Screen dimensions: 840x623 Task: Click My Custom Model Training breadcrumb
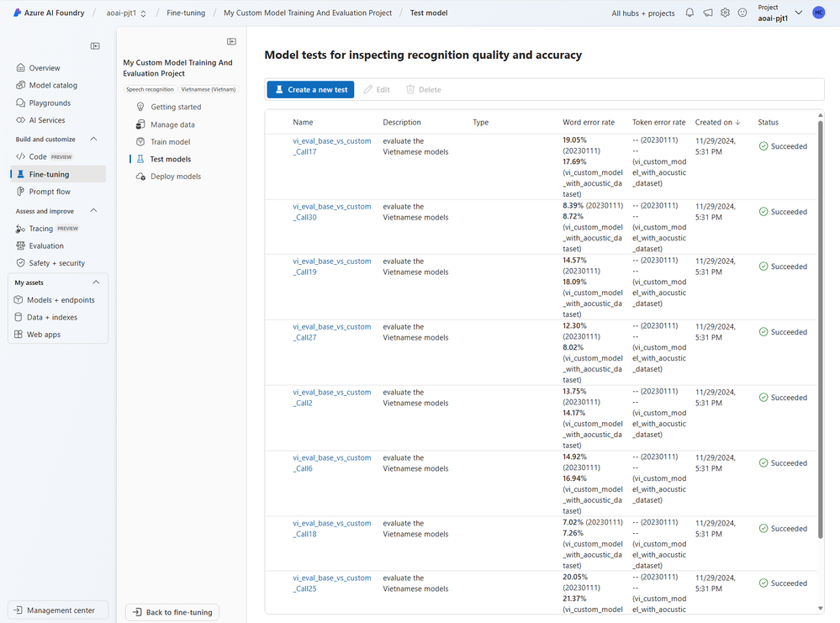(308, 13)
